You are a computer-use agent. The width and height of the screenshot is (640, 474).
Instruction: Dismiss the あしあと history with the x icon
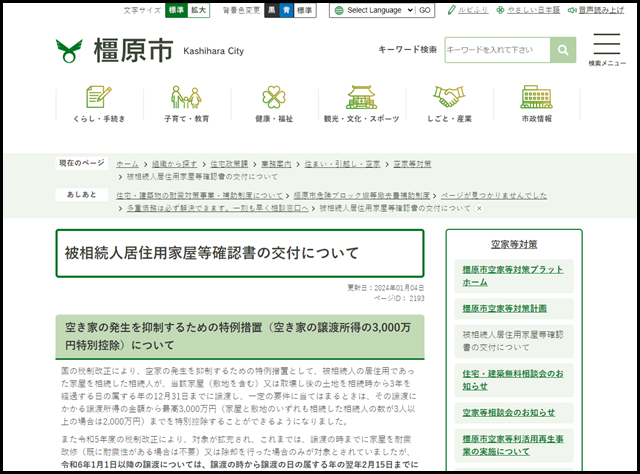pyautogui.click(x=479, y=208)
